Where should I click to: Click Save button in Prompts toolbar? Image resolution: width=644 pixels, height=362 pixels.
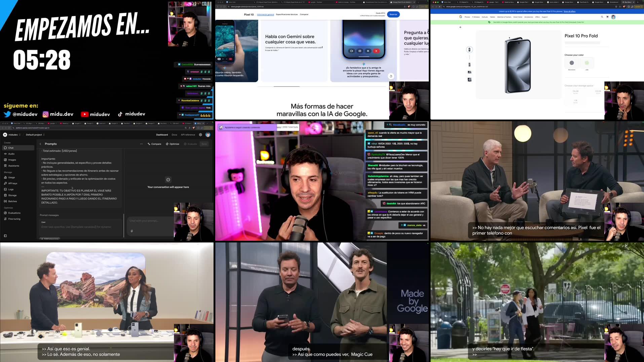pyautogui.click(x=204, y=144)
